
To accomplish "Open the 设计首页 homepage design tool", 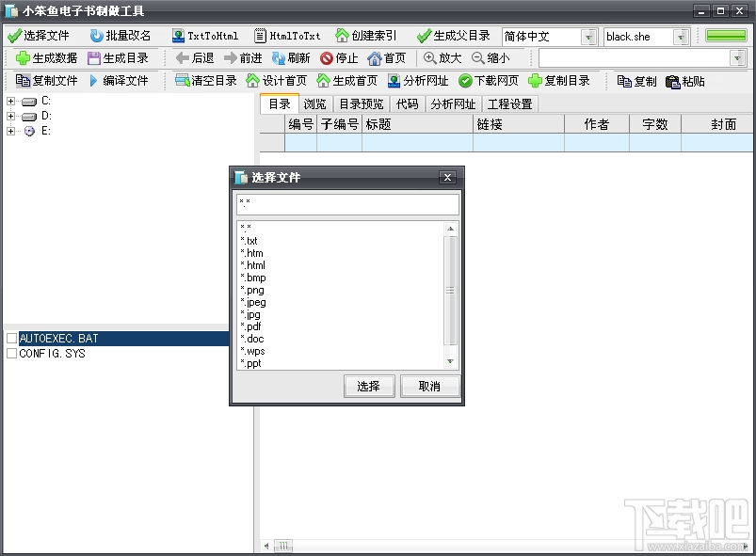I will pyautogui.click(x=278, y=81).
